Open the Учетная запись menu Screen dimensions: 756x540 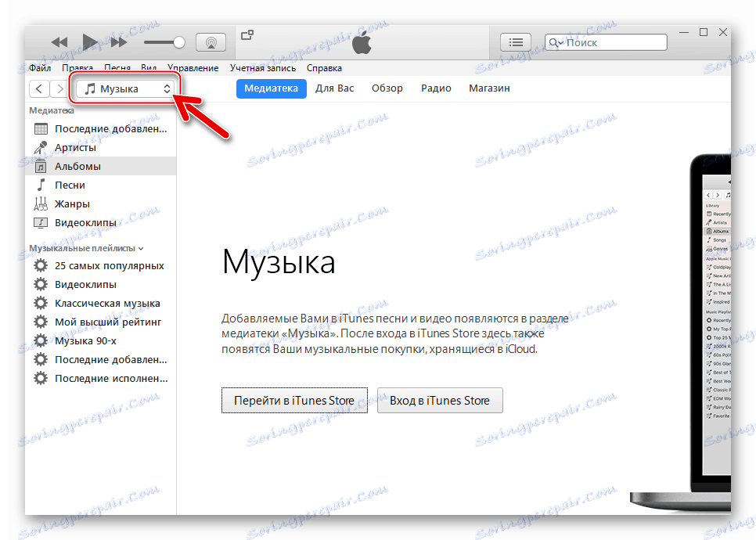coord(263,68)
